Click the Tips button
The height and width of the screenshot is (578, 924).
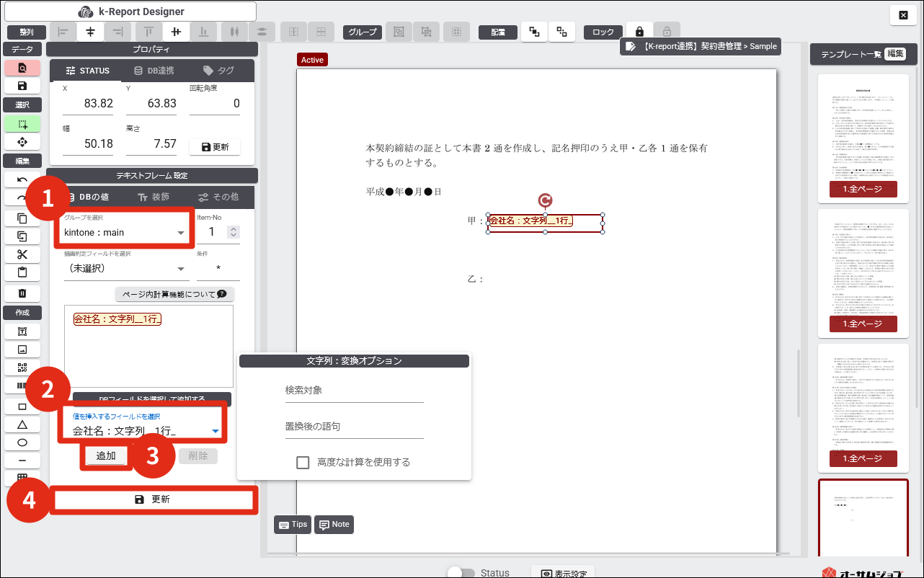293,525
